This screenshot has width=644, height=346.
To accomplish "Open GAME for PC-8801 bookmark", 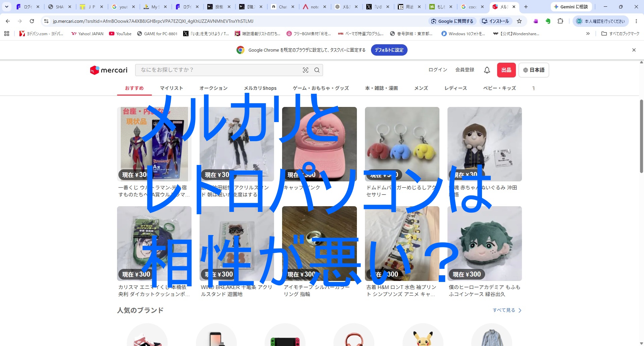I will [x=157, y=34].
